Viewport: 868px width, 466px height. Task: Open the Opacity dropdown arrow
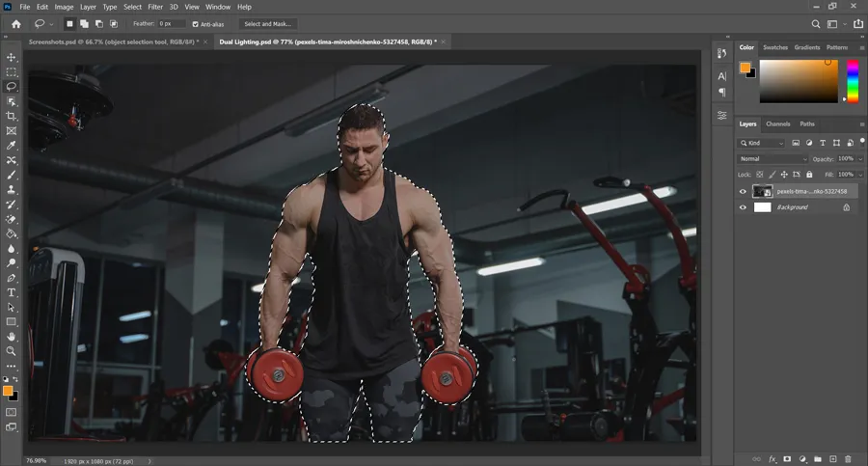click(859, 158)
